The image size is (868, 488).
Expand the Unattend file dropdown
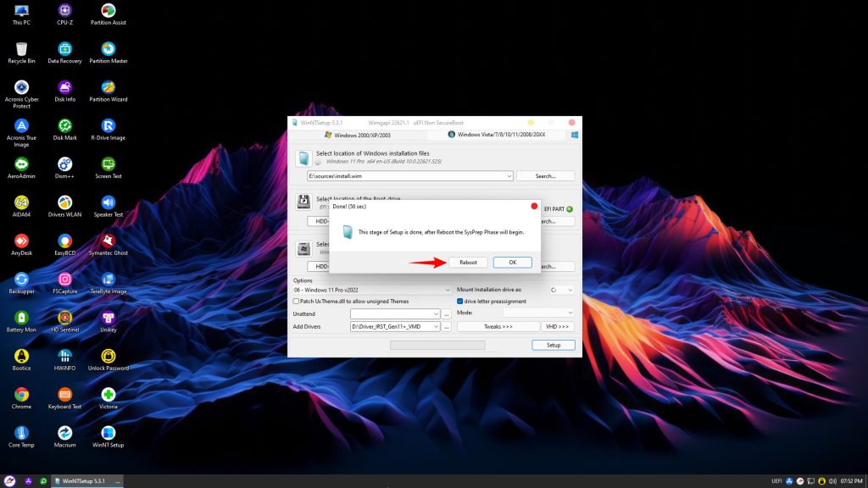436,313
